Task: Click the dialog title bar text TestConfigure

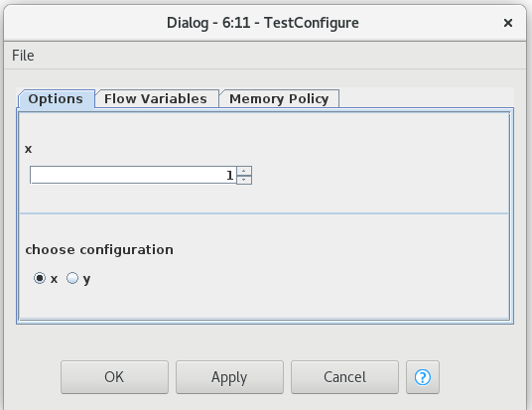Action: click(311, 23)
